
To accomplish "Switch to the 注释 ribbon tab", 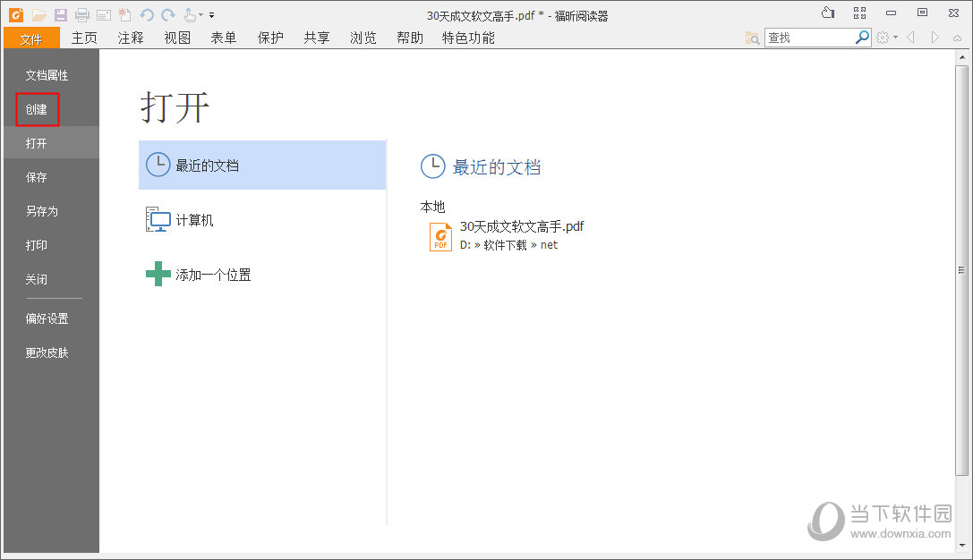I will point(130,38).
